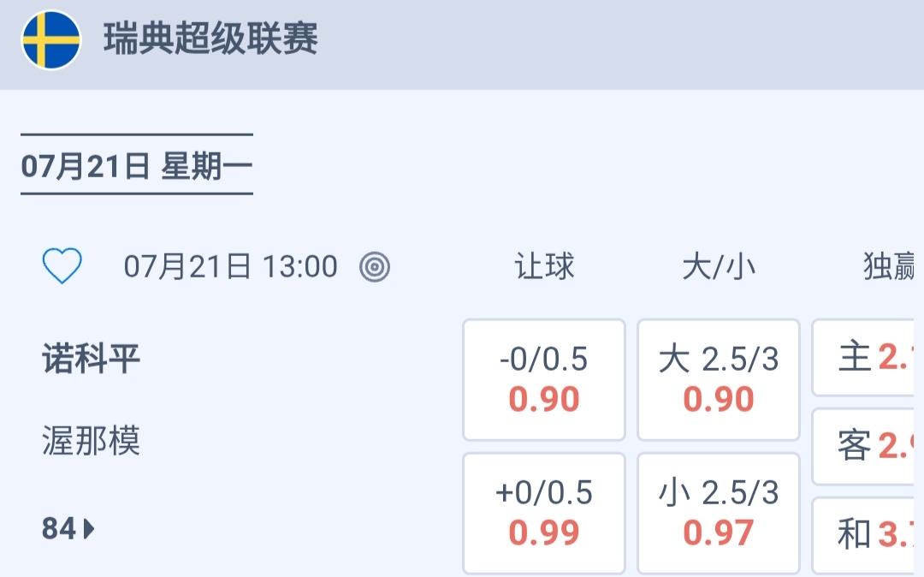Select the 07月21日 星期一 date tab

(137, 165)
